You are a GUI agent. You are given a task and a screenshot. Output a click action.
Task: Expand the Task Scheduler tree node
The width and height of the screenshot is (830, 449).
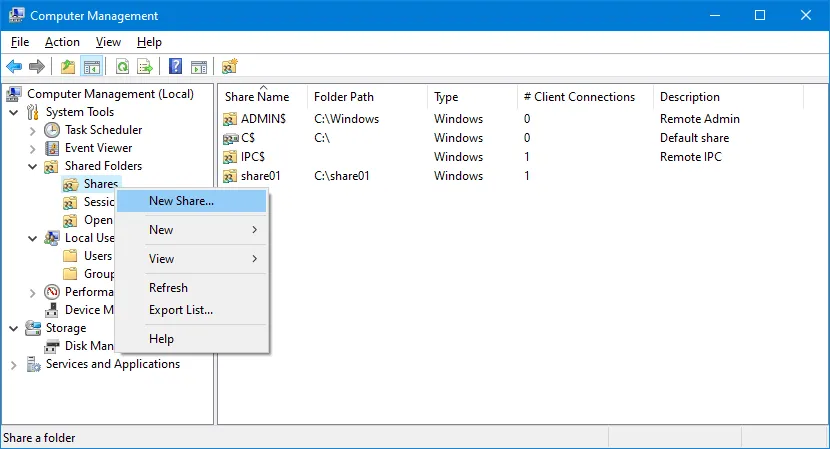(x=33, y=130)
